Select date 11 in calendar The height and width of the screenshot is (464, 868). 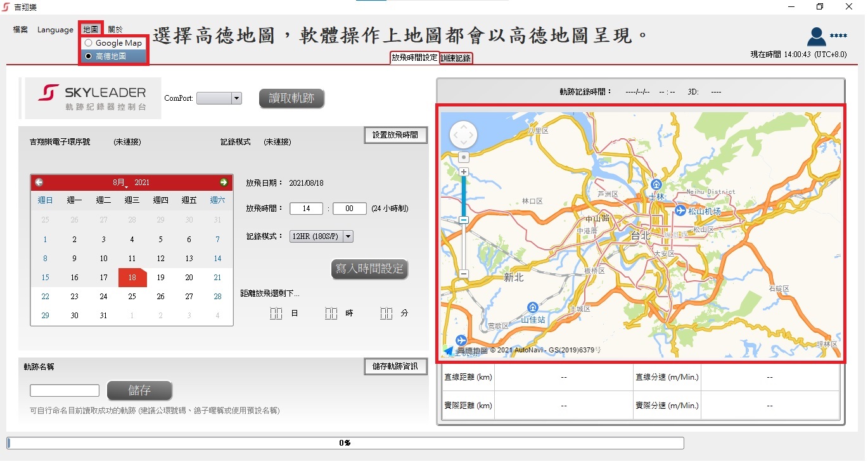tap(132, 259)
